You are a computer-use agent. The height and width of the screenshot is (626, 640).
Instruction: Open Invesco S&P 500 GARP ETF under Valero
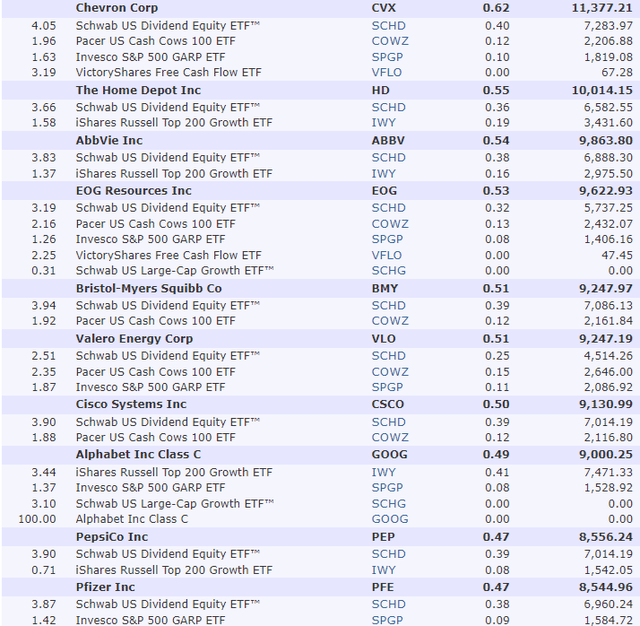pos(150,387)
